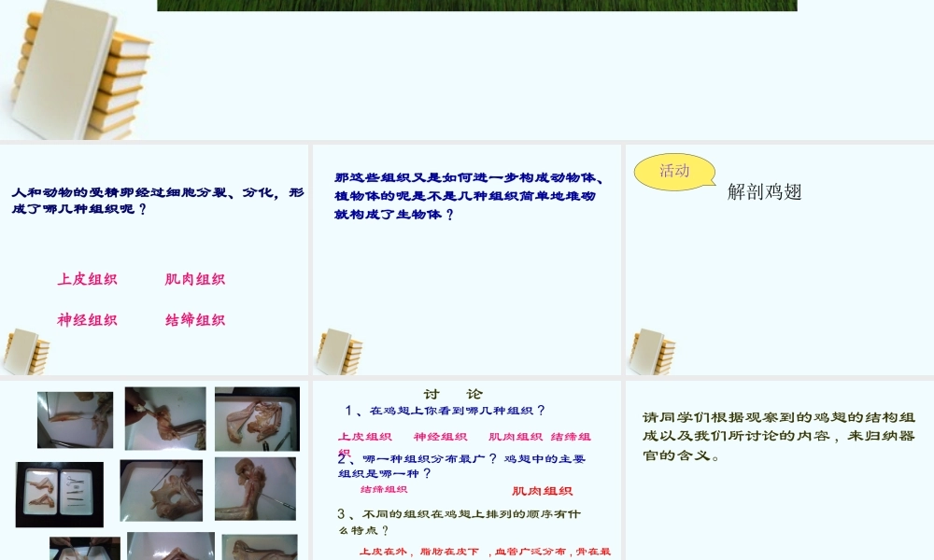Click the large book stack image on the top slide
Screen dimensions: 934x560
point(80,69)
